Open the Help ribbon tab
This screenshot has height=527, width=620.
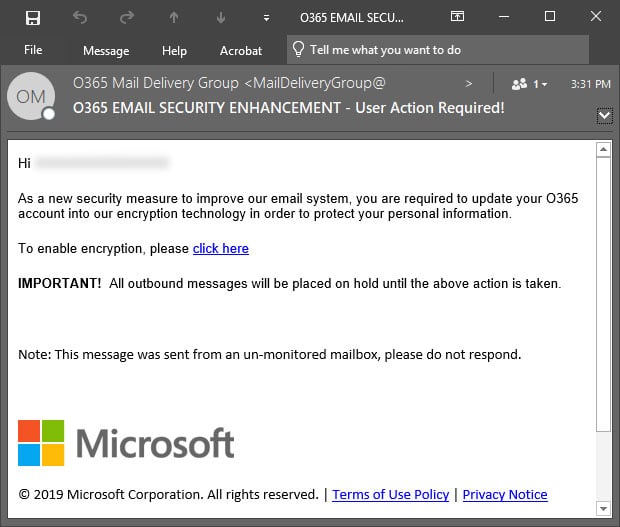pyautogui.click(x=174, y=51)
